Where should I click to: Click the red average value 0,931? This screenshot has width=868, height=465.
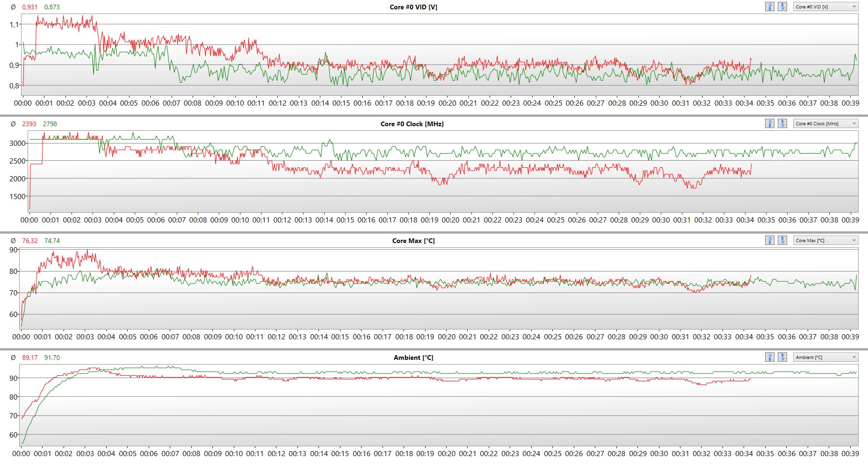point(30,7)
